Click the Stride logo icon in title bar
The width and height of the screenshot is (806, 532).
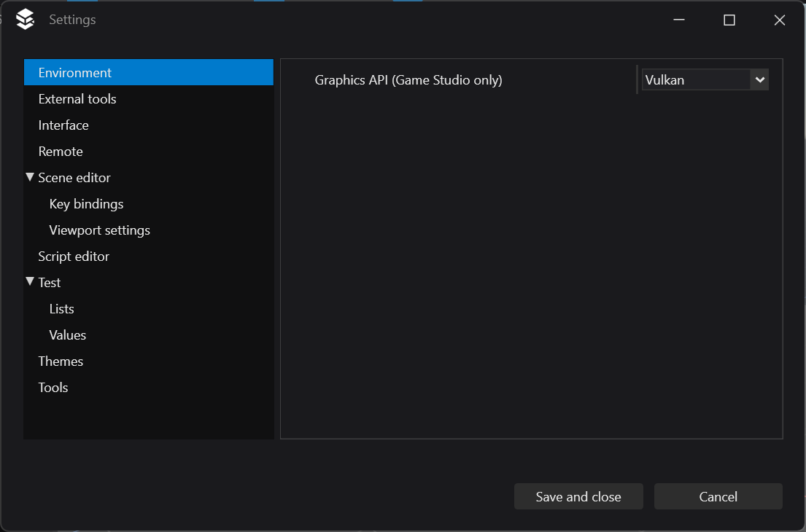pos(25,20)
